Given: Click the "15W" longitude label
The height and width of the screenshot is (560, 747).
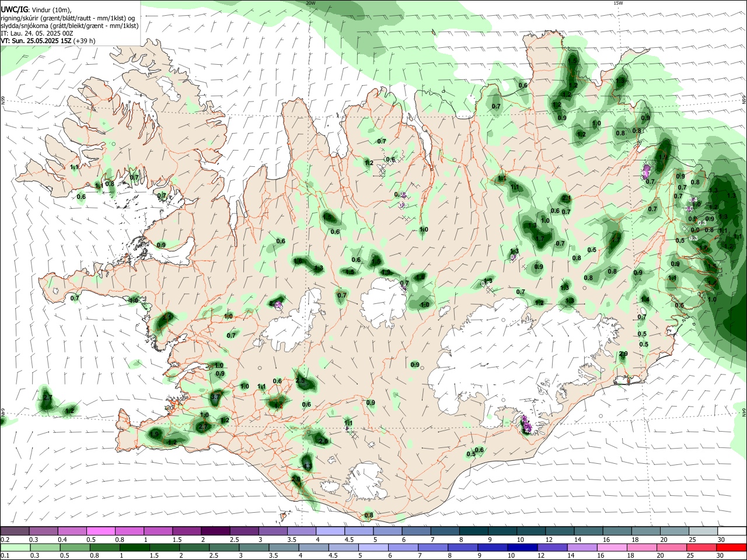Looking at the screenshot, I should pos(618,3).
